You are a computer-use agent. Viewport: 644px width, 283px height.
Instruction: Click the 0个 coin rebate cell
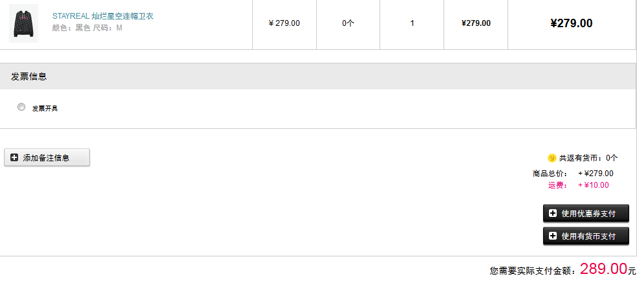pyautogui.click(x=348, y=23)
